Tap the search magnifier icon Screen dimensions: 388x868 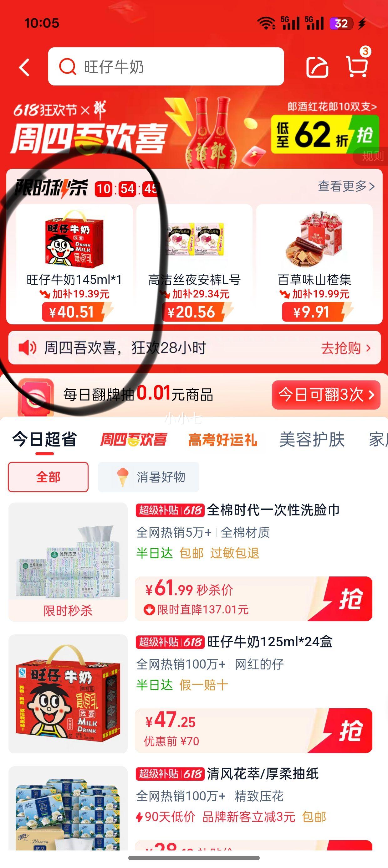pyautogui.click(x=68, y=66)
